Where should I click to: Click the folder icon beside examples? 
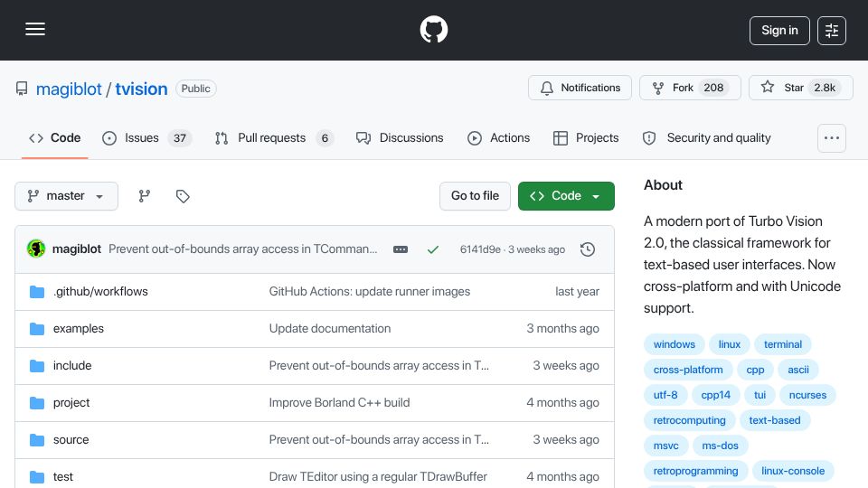[37, 329]
